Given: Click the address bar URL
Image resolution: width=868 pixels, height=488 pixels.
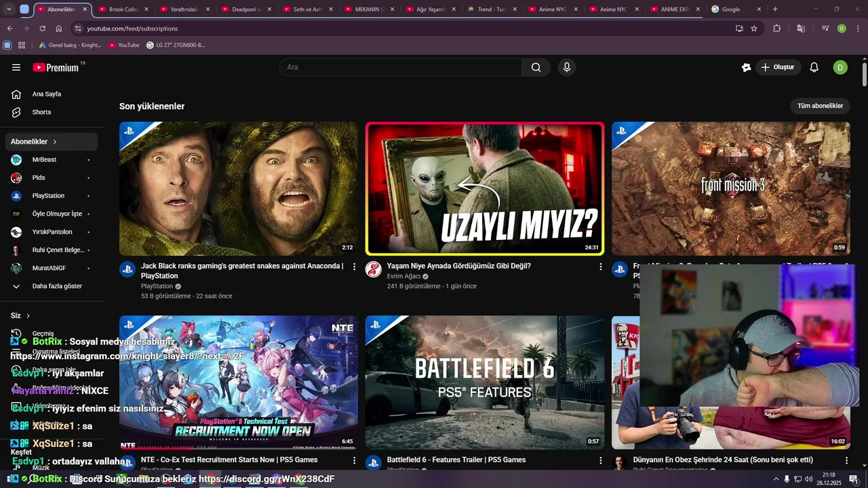Looking at the screenshot, I should [x=132, y=28].
